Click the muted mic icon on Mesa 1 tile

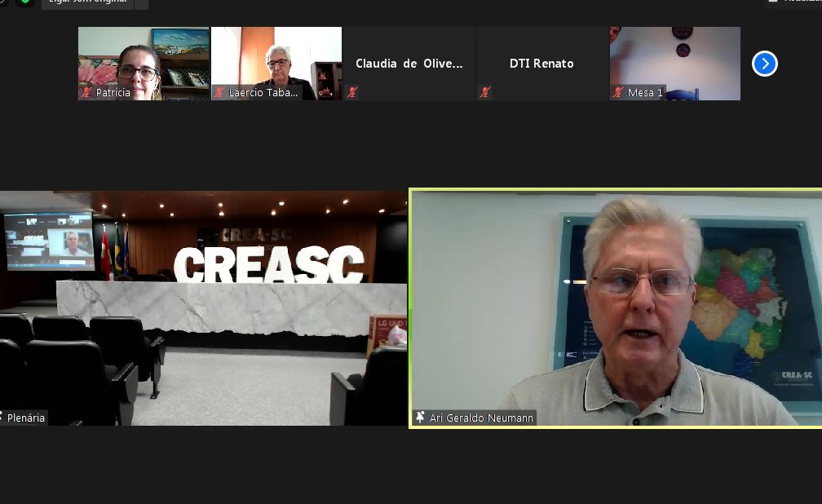tap(618, 93)
